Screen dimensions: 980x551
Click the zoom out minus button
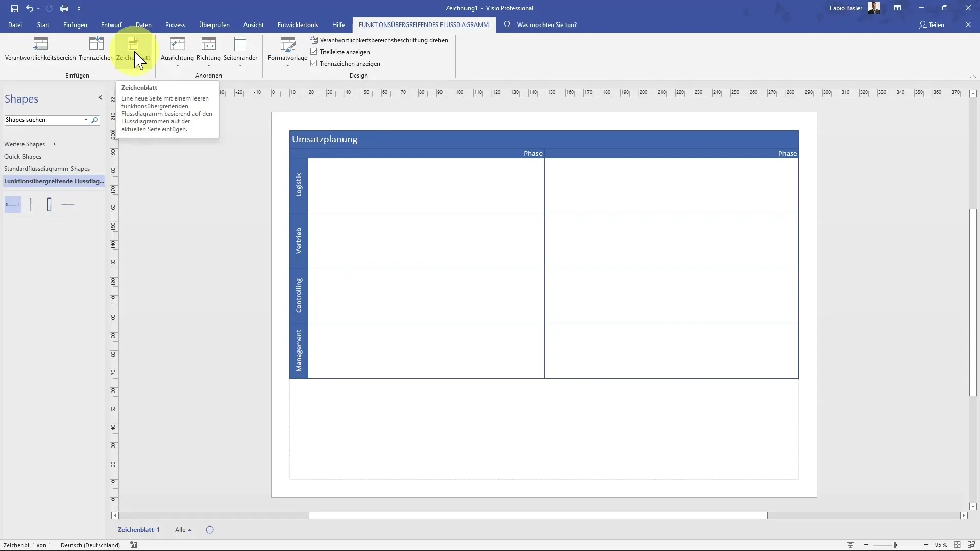tap(866, 545)
